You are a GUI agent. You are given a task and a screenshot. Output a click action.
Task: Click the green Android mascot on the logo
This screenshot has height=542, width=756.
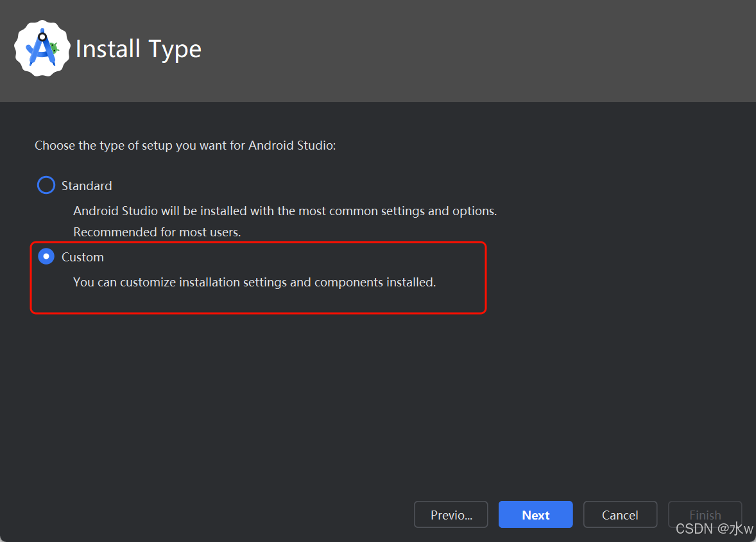click(55, 48)
